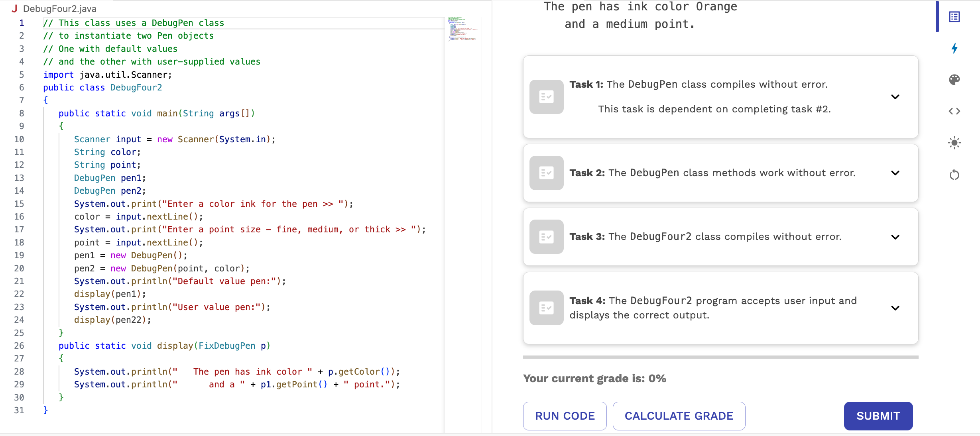Click the checklist icon on Task 2
This screenshot has height=436, width=980.
(546, 173)
